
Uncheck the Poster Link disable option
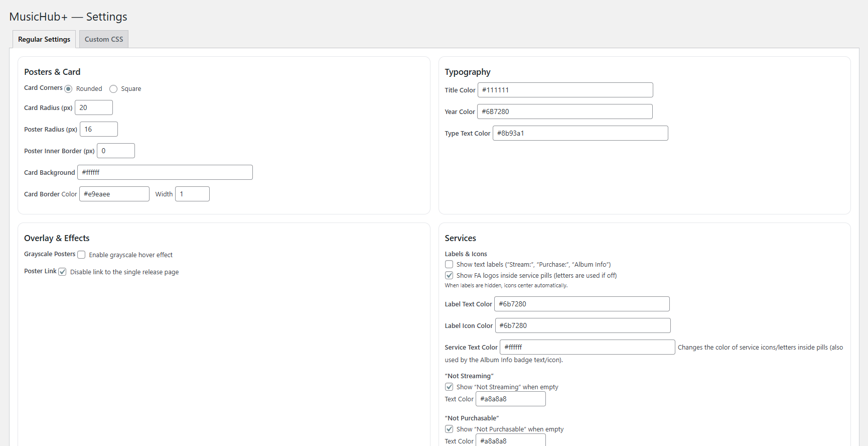(62, 272)
